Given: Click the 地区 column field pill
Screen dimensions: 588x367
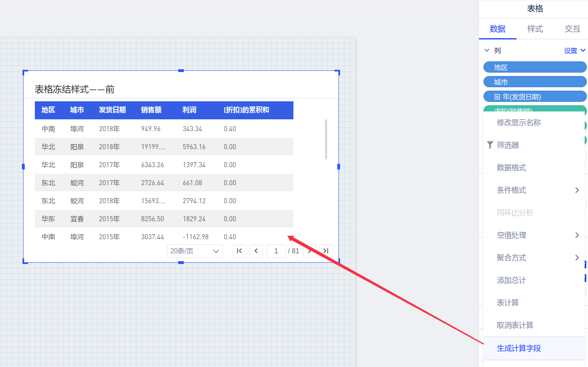Looking at the screenshot, I should tap(534, 68).
